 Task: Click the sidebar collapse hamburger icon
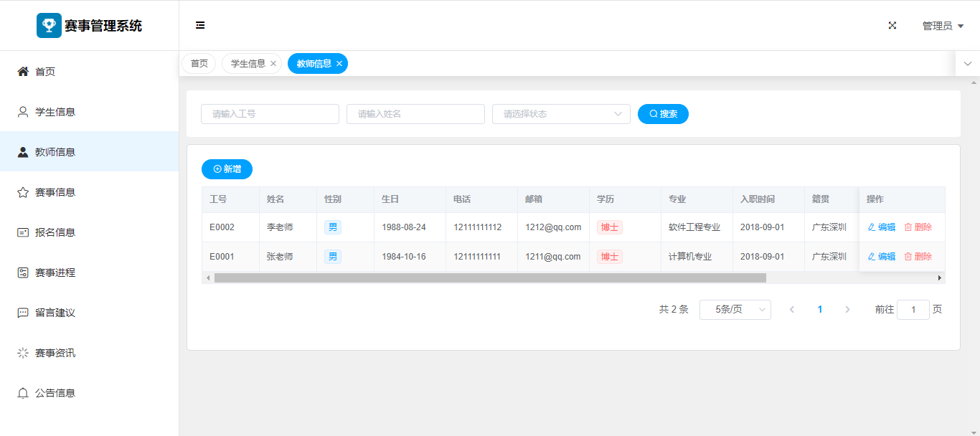(x=200, y=26)
